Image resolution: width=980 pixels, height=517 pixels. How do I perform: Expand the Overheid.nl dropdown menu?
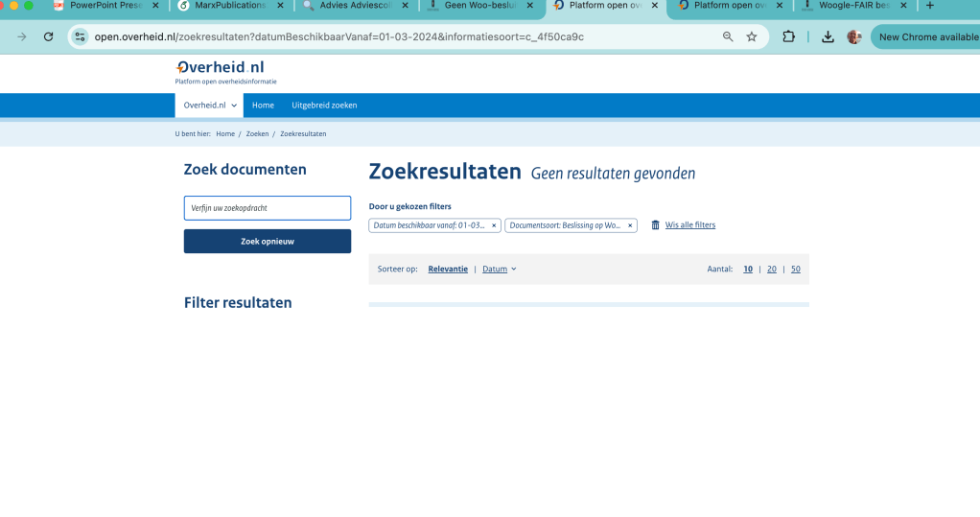210,106
